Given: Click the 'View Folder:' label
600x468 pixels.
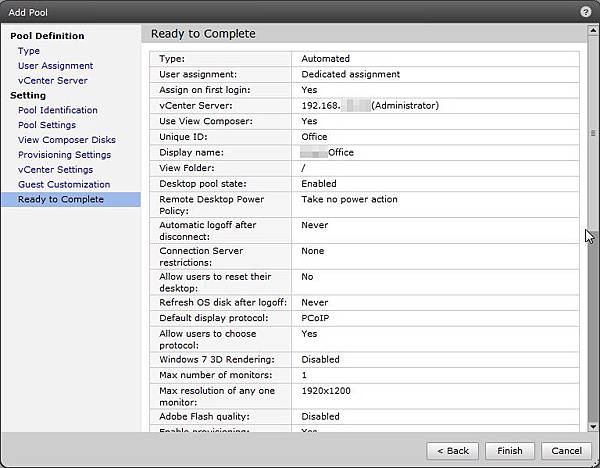Looking at the screenshot, I should click(187, 168).
